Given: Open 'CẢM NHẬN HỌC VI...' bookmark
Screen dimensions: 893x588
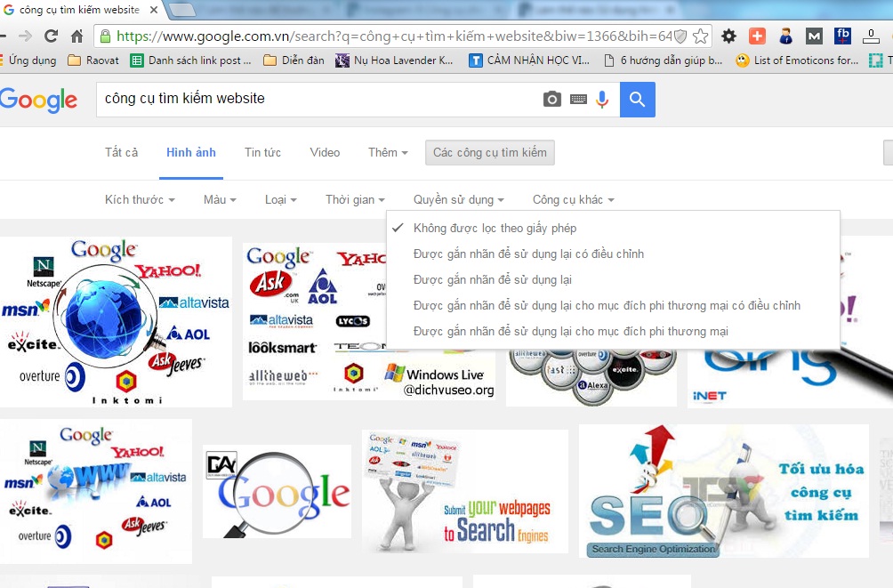Looking at the screenshot, I should point(529,60).
